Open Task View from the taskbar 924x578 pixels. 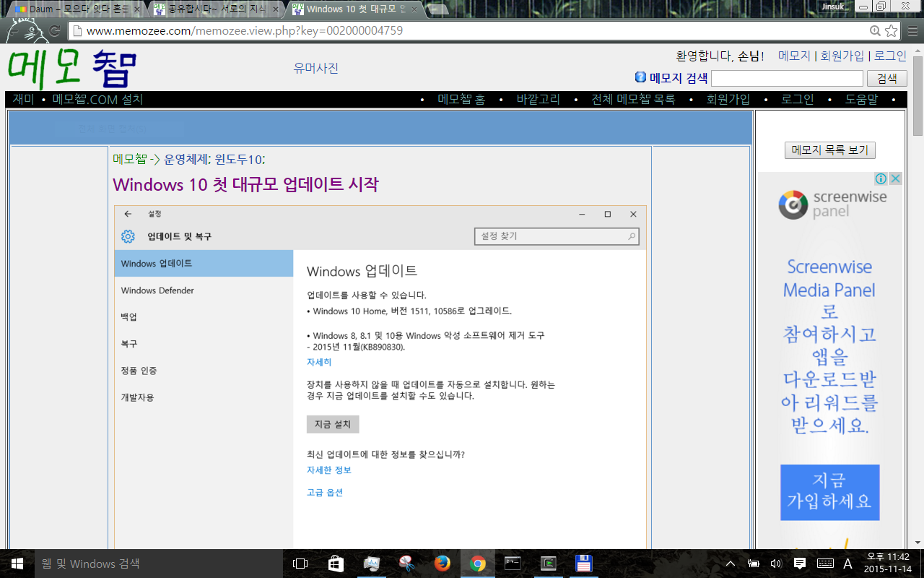point(300,564)
